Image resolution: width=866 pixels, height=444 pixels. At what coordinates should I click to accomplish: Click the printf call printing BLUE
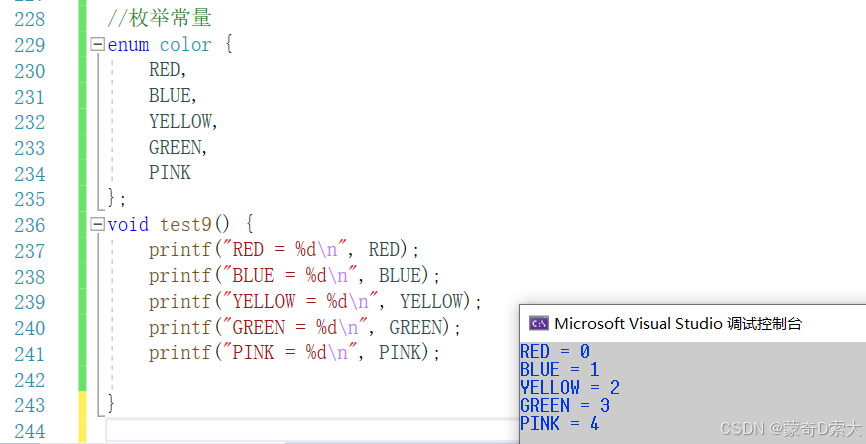click(x=294, y=276)
